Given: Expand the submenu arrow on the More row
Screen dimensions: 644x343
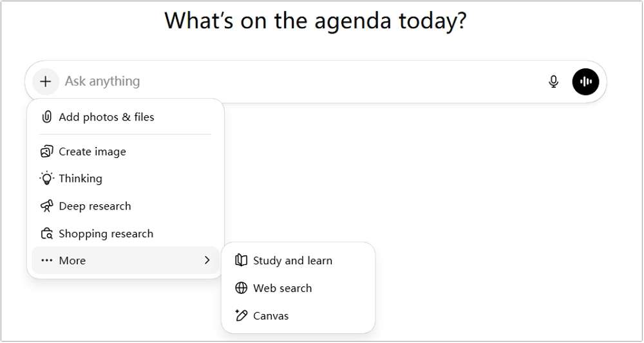Looking at the screenshot, I should click(207, 260).
